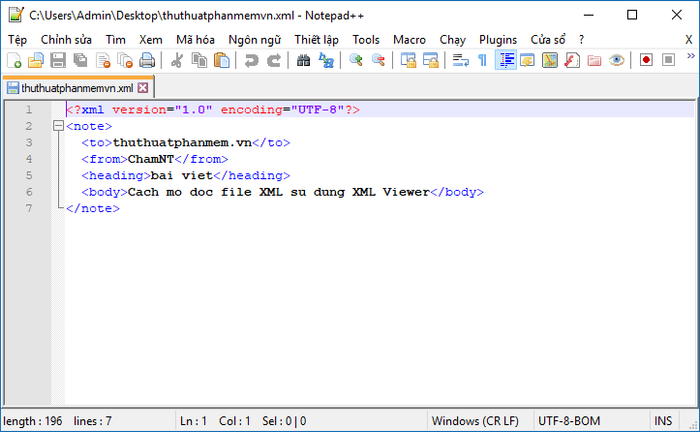Print the document with printer icon

(x=147, y=60)
